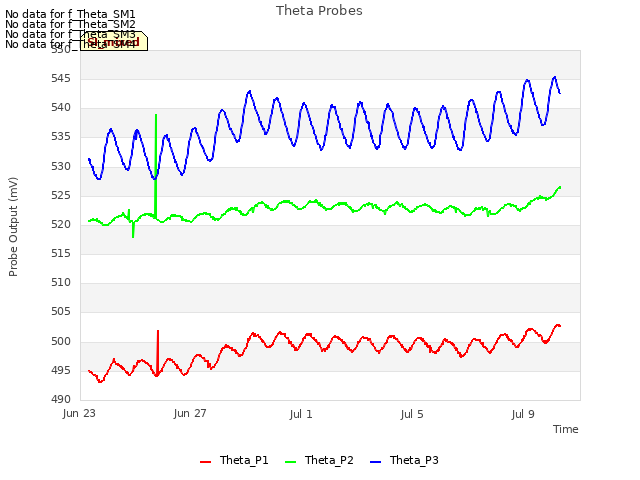Click the 495 y-axis tick label
Viewport: 640px width, 480px height.
pyautogui.click(x=61, y=371)
